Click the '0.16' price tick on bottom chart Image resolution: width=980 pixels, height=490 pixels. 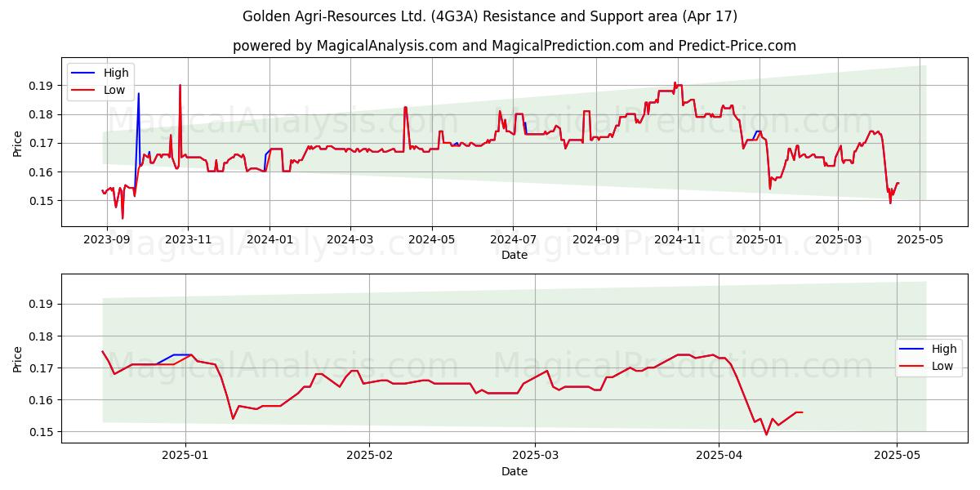(42, 400)
